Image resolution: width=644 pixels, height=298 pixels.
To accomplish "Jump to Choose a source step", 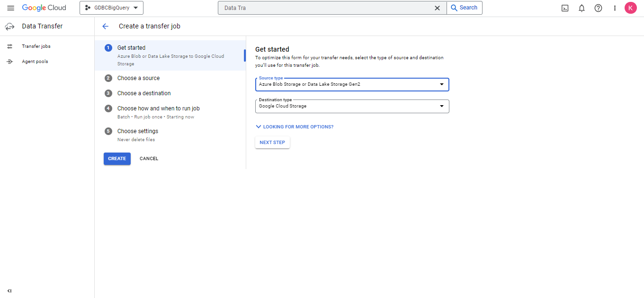I will [138, 78].
